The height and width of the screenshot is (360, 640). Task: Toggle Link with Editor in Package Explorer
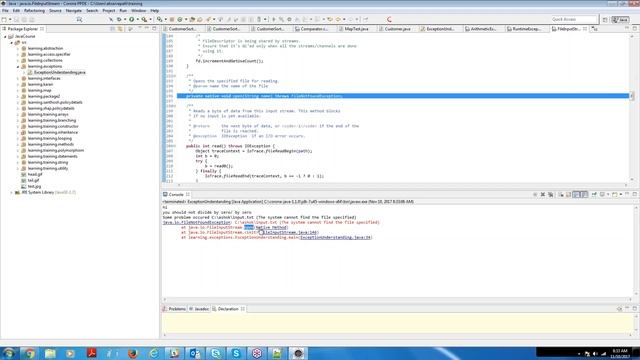coord(120,29)
